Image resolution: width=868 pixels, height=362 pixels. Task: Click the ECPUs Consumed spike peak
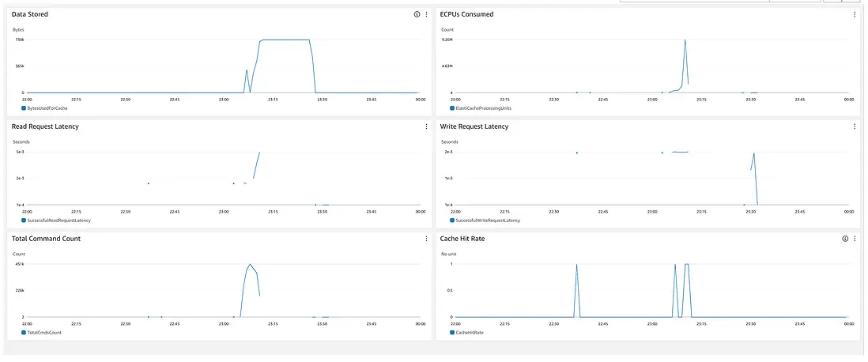click(x=685, y=40)
